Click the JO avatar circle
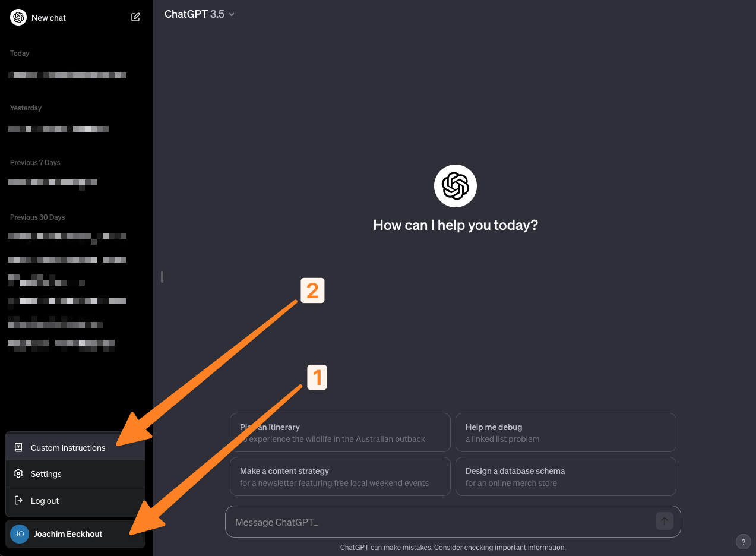Screen dimensions: 756x556 click(19, 534)
